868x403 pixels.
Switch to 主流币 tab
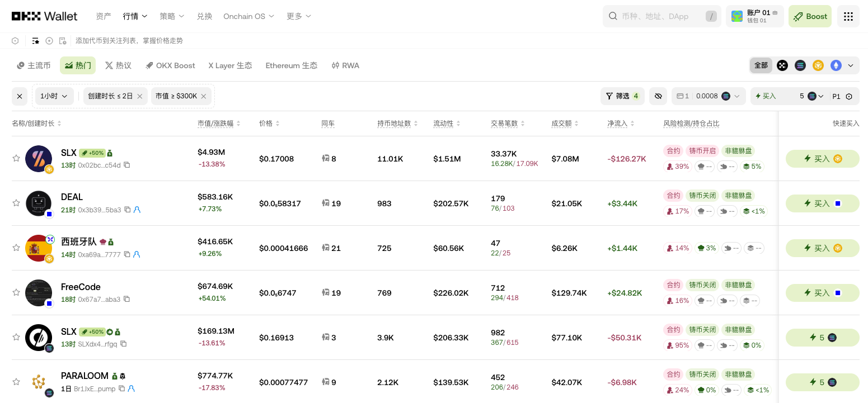34,65
